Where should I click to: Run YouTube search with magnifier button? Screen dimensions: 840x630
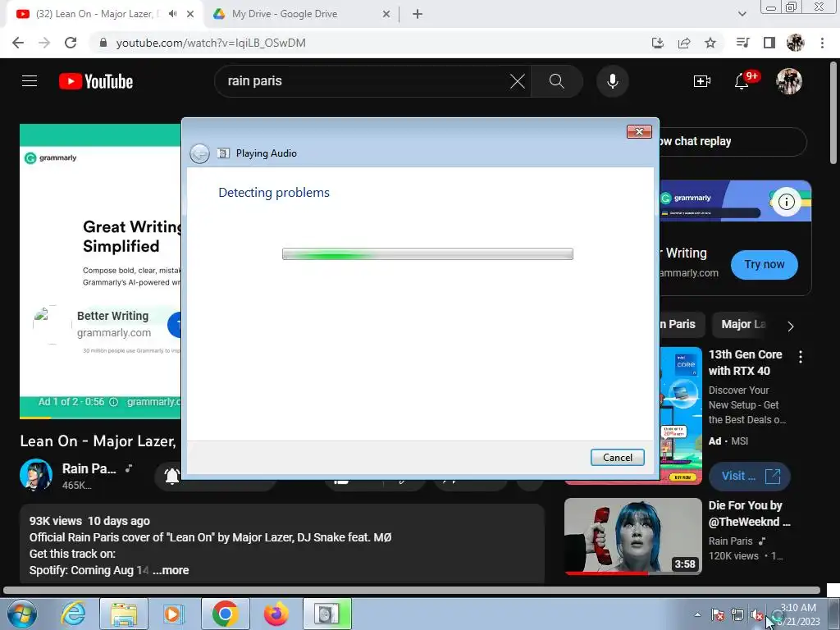557,81
